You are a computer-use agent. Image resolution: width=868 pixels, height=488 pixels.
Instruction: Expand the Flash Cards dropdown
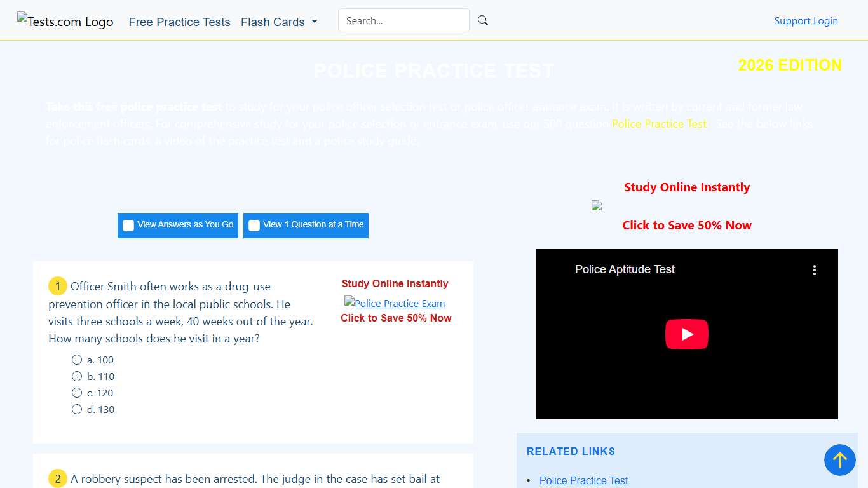[x=279, y=22]
